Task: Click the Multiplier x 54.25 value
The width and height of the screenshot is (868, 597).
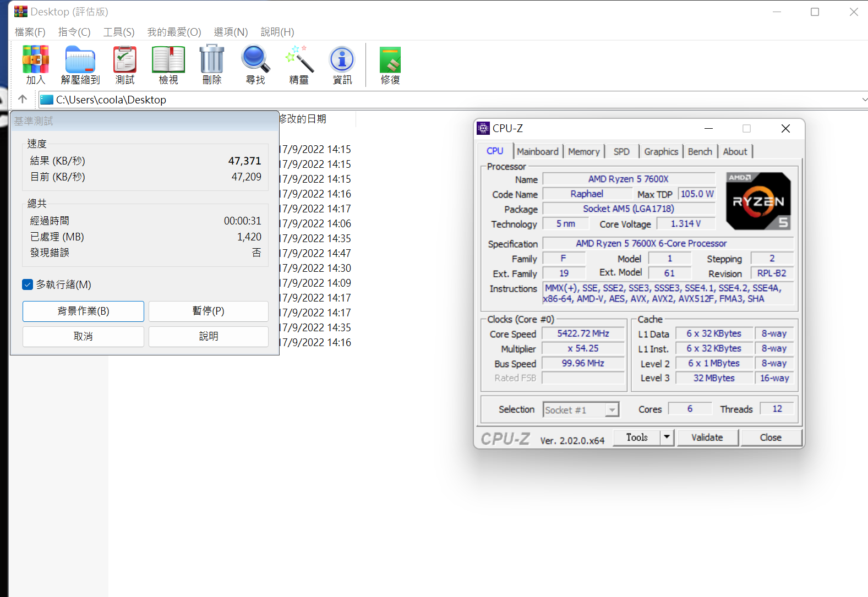Action: (x=583, y=348)
